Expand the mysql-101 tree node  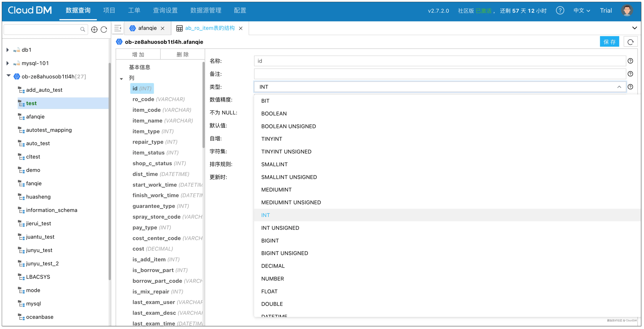pos(7,63)
